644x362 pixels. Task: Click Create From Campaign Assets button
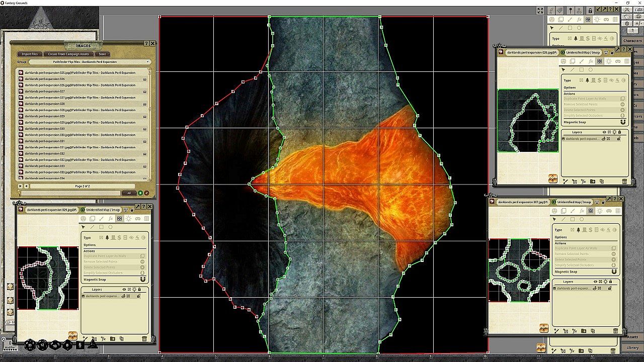68,54
